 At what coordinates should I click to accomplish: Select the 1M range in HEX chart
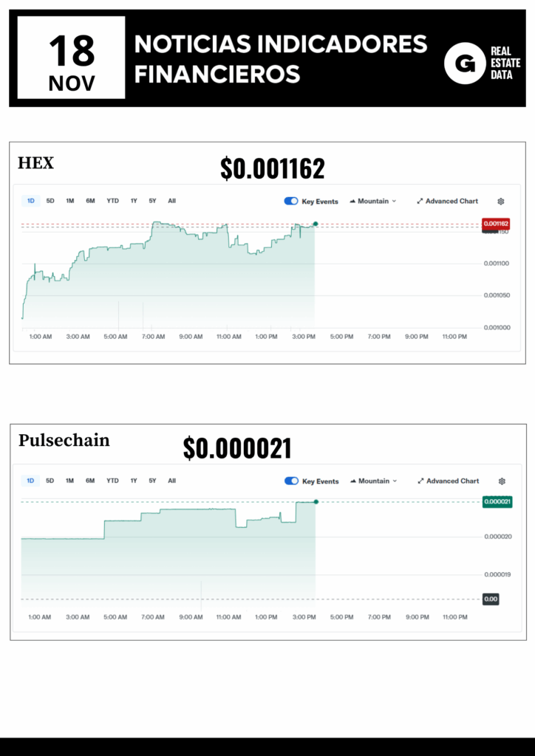(x=69, y=201)
